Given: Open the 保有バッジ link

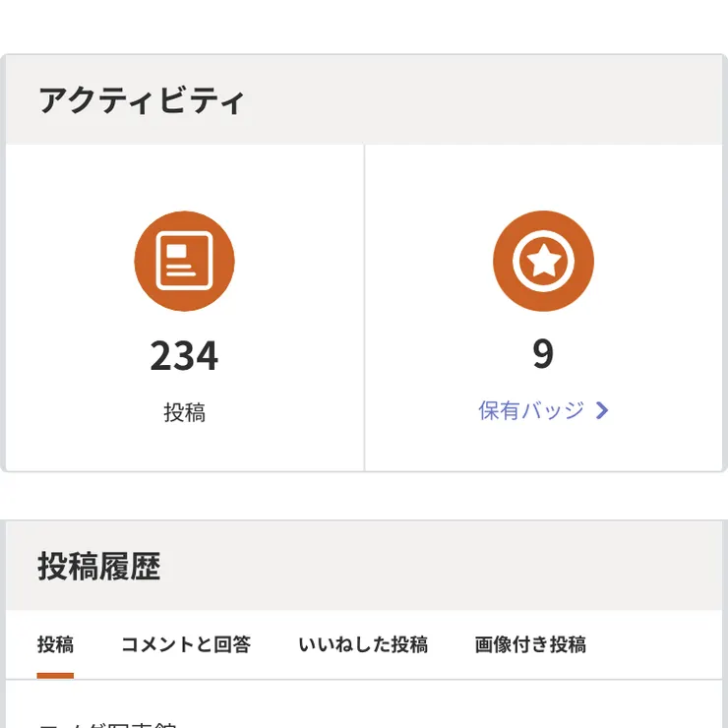Looking at the screenshot, I should [543, 410].
